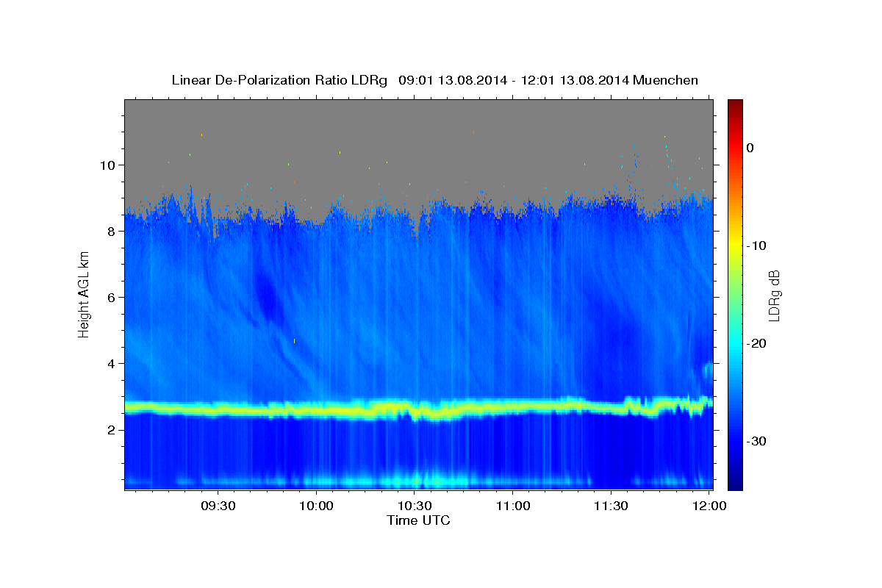Click the 'Time UTC' axis label
The image size is (882, 588).
pyautogui.click(x=418, y=520)
